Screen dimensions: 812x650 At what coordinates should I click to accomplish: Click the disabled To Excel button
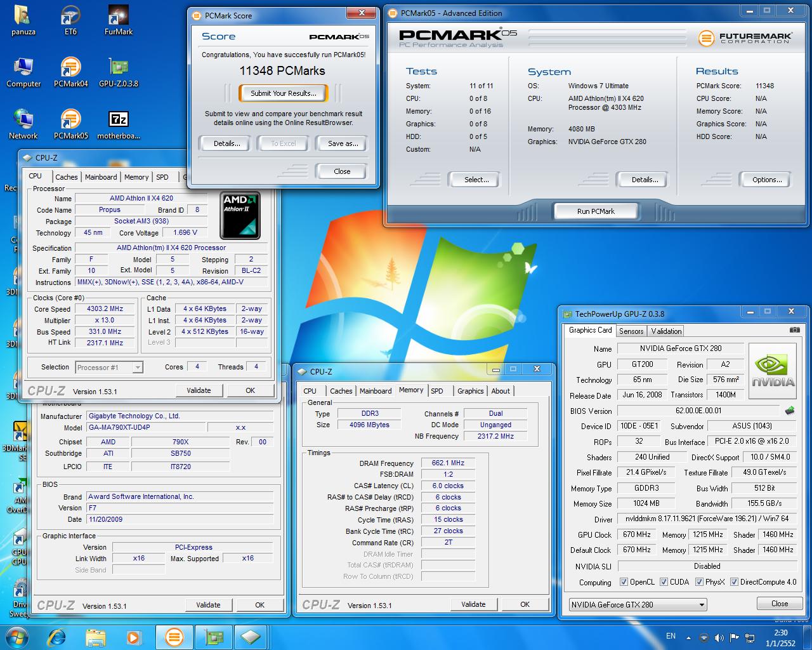coord(284,143)
